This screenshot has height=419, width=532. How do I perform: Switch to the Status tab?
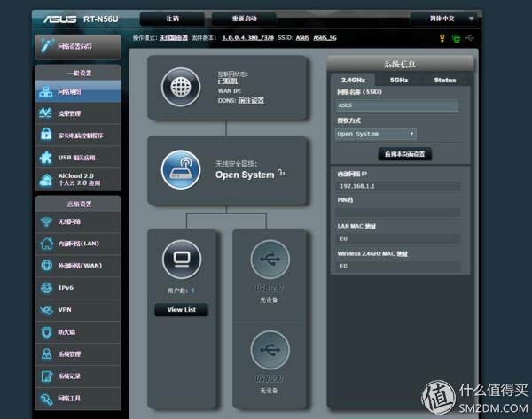tap(445, 80)
